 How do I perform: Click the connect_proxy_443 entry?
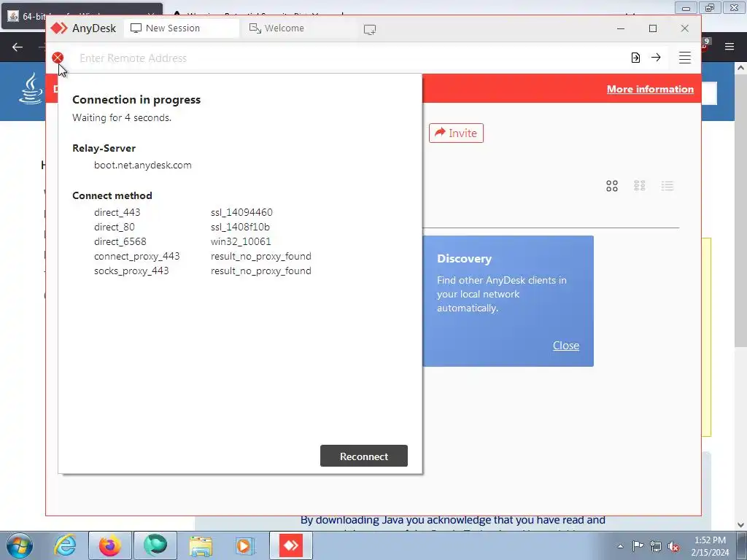click(136, 256)
